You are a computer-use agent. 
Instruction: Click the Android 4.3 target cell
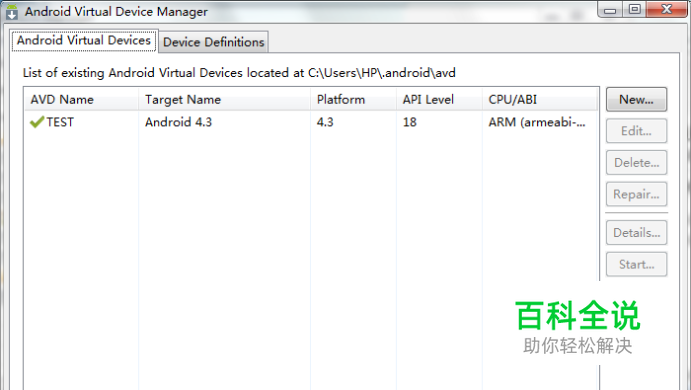tap(178, 122)
